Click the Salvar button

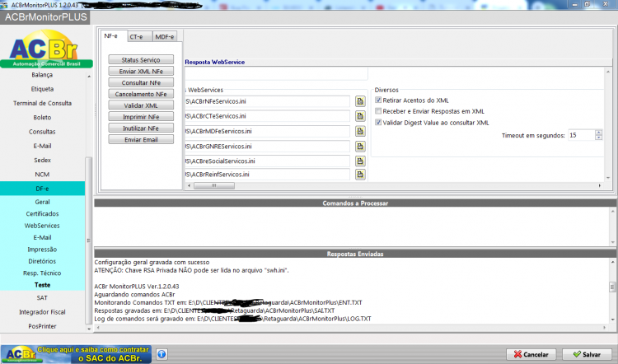click(587, 354)
